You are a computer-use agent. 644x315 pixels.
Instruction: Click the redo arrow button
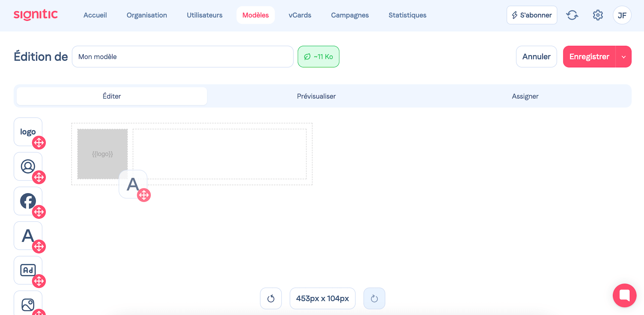pos(374,298)
